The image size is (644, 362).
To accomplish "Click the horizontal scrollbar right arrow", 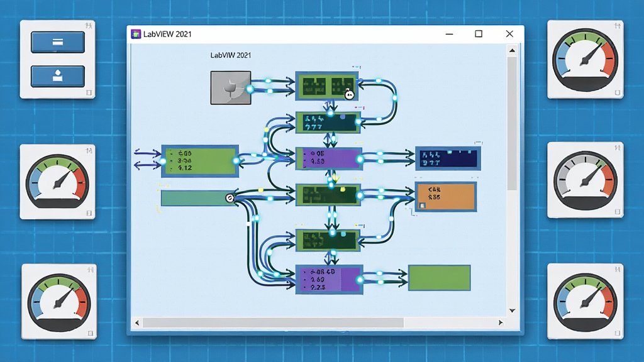I will tap(501, 323).
